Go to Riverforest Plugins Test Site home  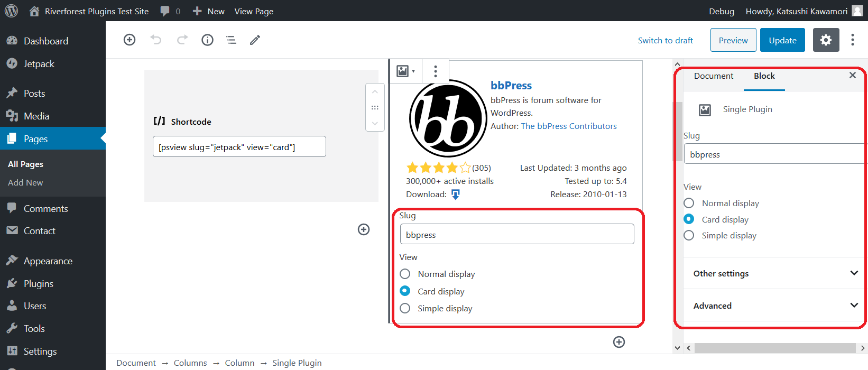(x=89, y=11)
